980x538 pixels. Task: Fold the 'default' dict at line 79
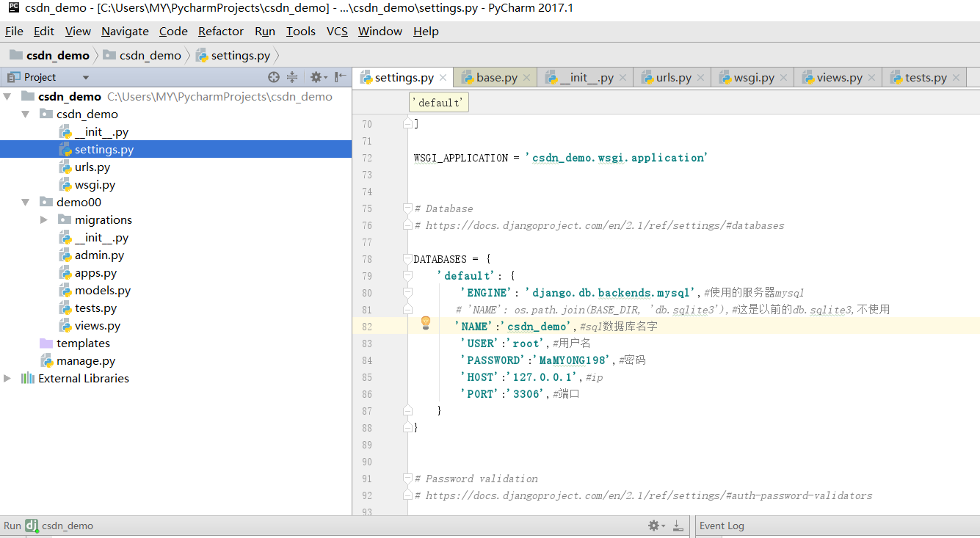click(x=407, y=276)
